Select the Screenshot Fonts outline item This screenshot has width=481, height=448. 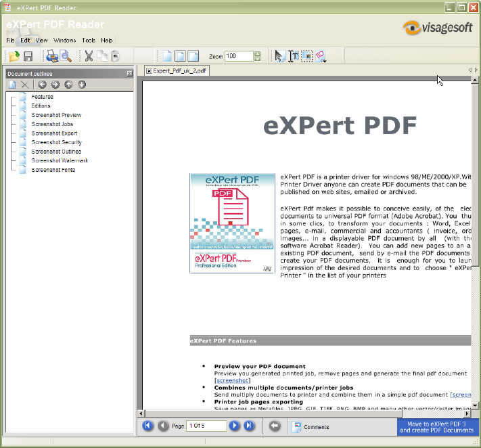click(x=53, y=170)
